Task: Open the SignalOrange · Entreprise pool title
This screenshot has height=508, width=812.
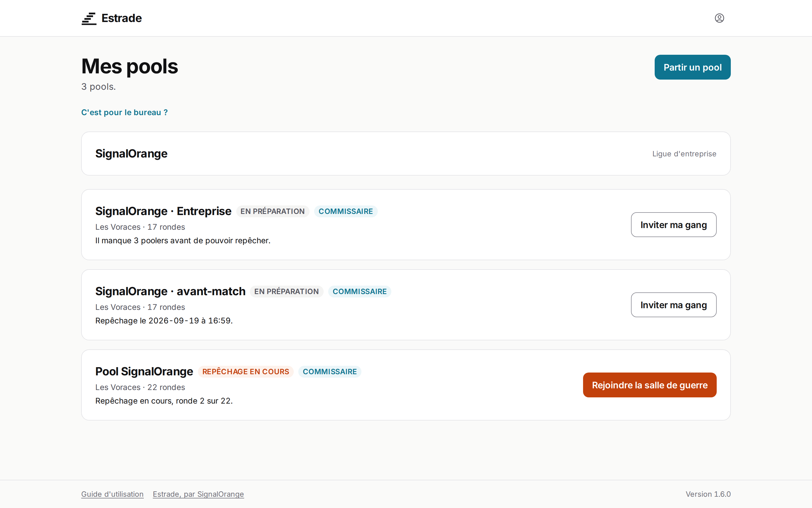Action: pyautogui.click(x=164, y=211)
